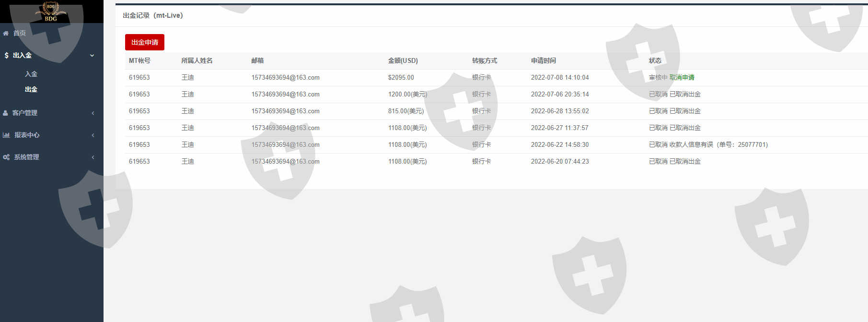Click the date 2022-06-20 07:44:23

[x=560, y=161]
